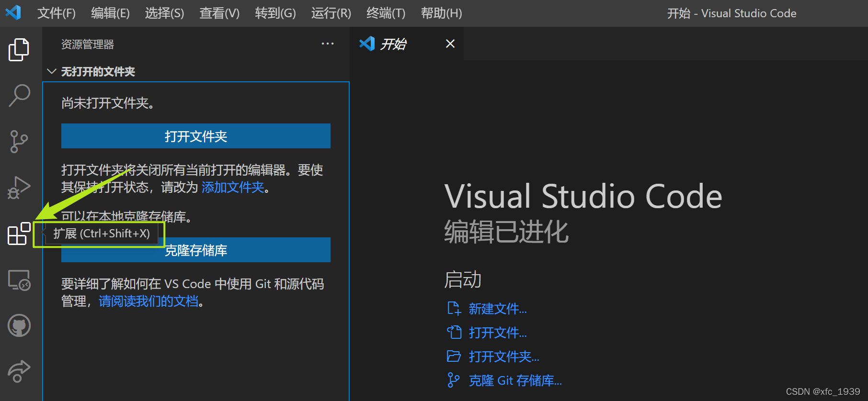Open the GitHub view icon
Image resolution: width=868 pixels, height=401 pixels.
(x=19, y=325)
